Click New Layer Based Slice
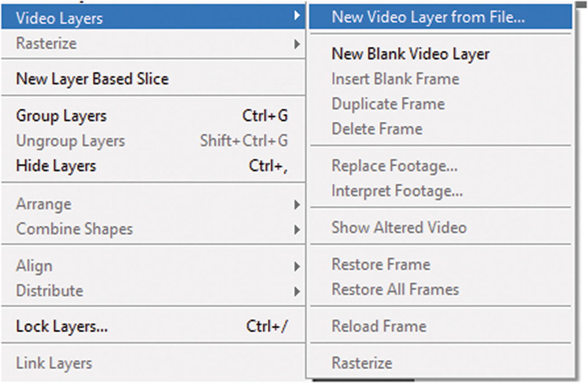 tap(92, 79)
